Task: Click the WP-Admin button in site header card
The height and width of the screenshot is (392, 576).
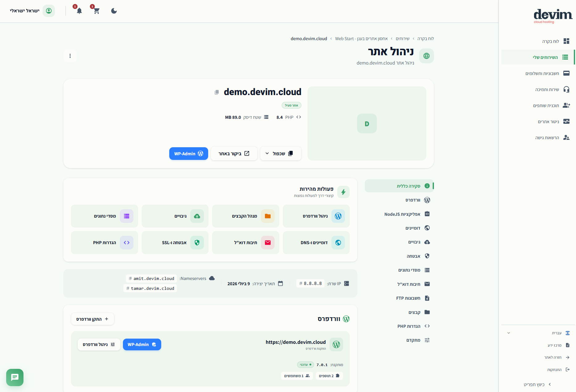Action: click(189, 153)
